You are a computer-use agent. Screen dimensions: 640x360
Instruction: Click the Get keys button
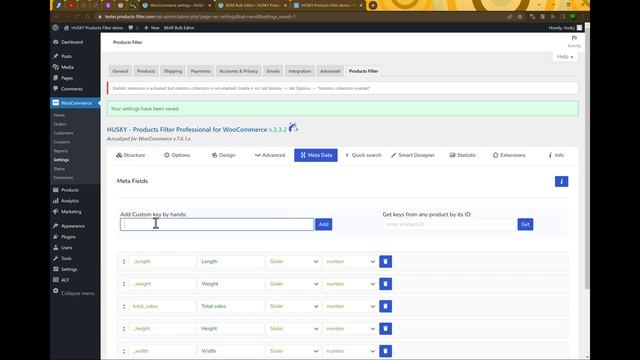pos(525,224)
